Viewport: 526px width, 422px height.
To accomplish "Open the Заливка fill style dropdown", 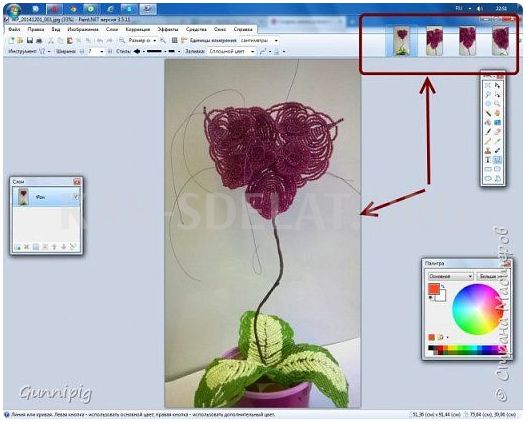I will tap(231, 52).
